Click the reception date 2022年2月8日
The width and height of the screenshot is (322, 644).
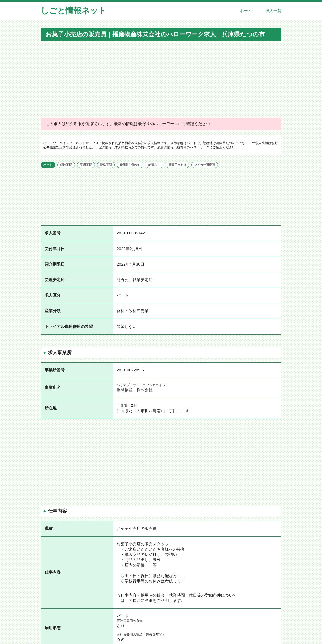129,249
